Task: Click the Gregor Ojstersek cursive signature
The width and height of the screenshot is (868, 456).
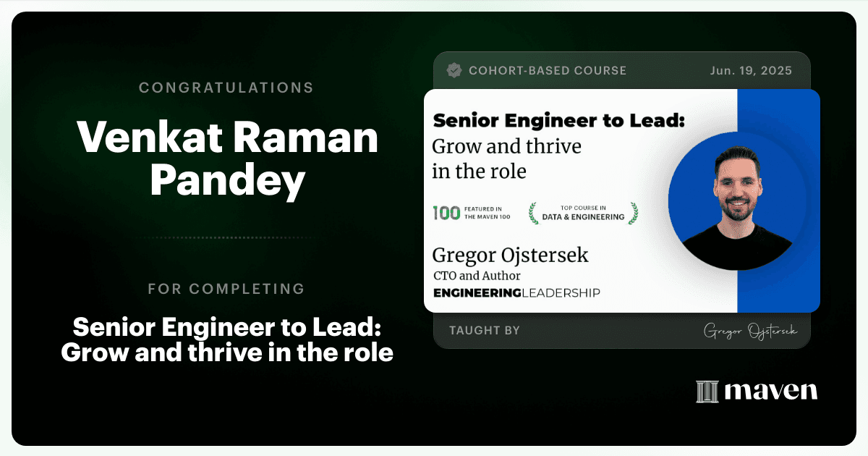Action: point(750,331)
